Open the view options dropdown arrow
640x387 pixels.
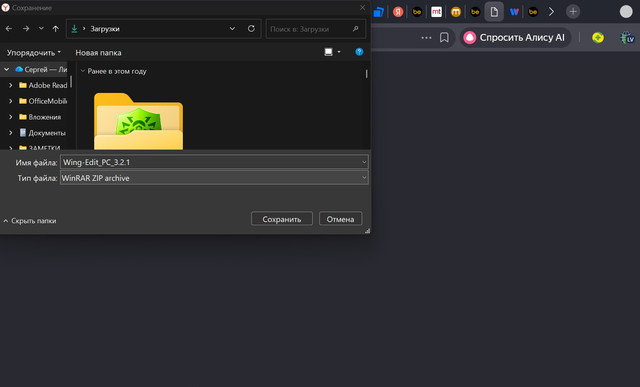tap(339, 52)
